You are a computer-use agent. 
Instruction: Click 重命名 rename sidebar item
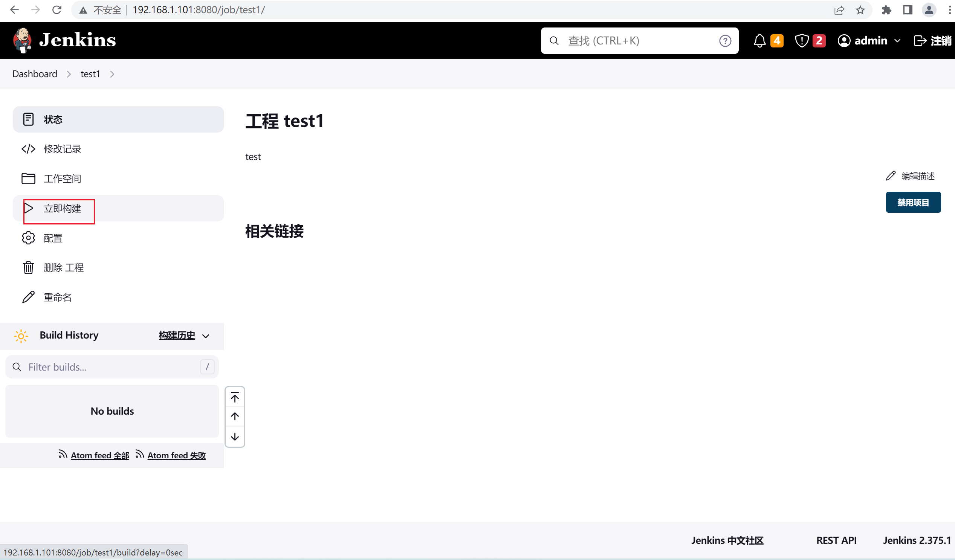(x=118, y=297)
